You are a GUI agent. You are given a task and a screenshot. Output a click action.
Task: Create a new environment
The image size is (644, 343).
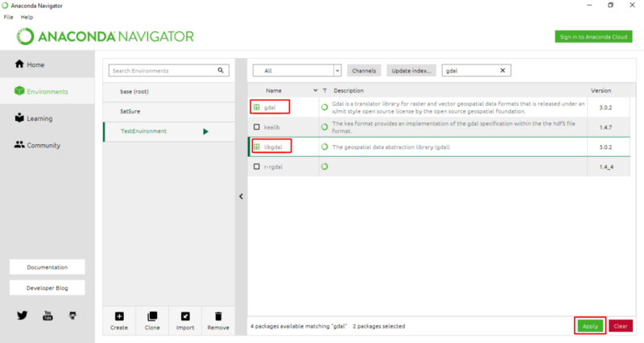[119, 320]
